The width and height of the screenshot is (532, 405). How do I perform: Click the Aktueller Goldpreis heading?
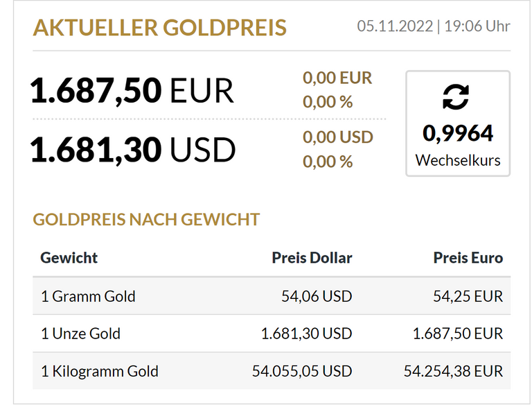(x=159, y=28)
